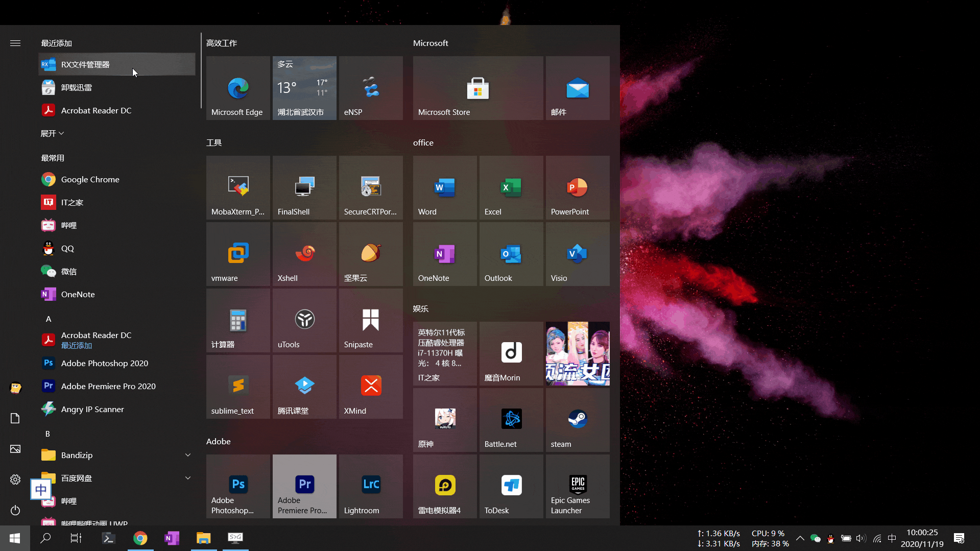Launch uTools tile

pyautogui.click(x=304, y=320)
